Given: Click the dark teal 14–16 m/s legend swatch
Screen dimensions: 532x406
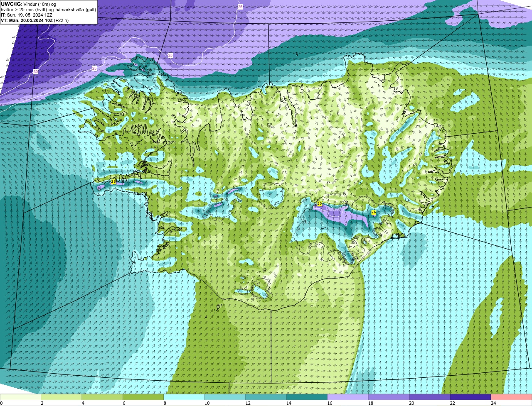Looking at the screenshot, I should point(307,397).
